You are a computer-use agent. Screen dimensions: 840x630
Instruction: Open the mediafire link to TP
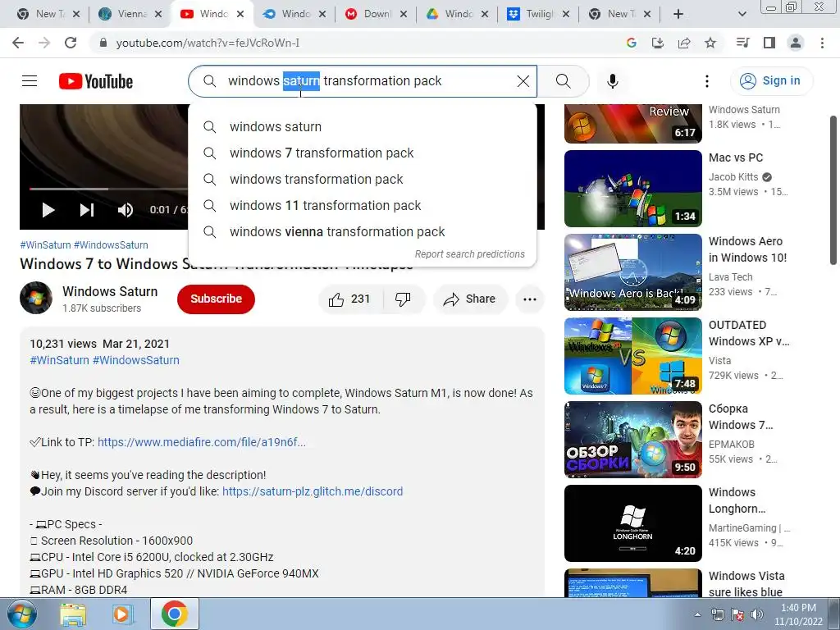point(202,442)
